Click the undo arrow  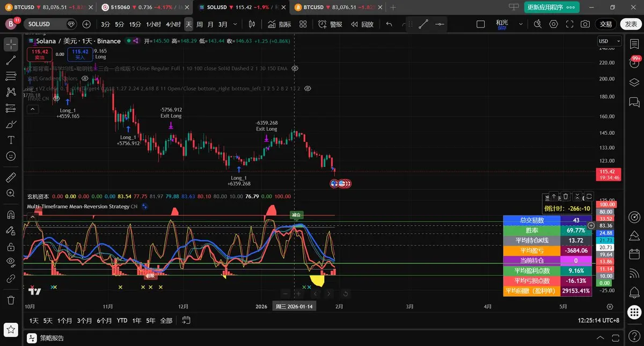[x=389, y=24]
